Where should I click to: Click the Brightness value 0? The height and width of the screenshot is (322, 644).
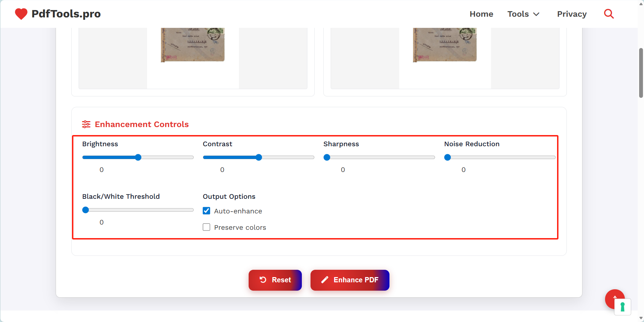pos(102,170)
